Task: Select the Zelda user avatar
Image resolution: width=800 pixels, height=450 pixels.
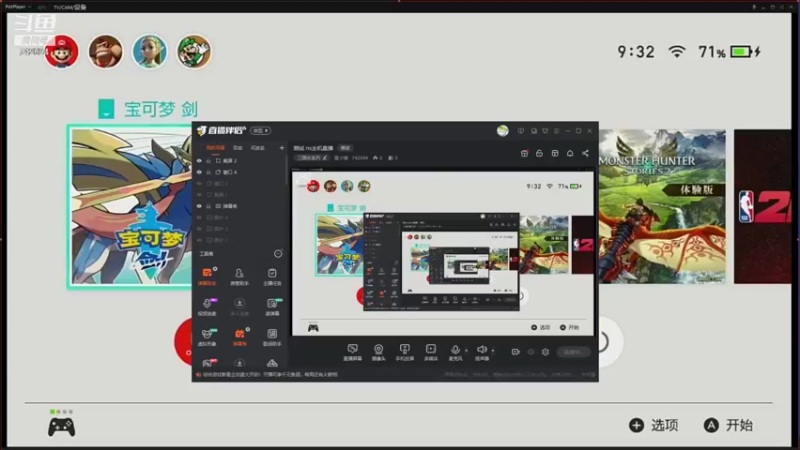Action: tap(149, 52)
